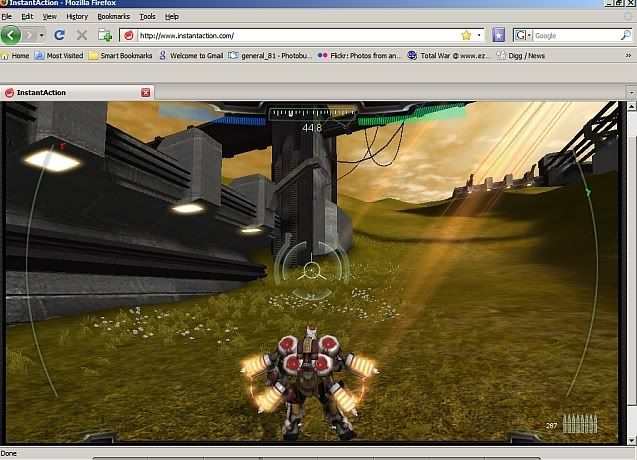This screenshot has width=637, height=460.
Task: Expand the address bar URL dropdown
Action: point(479,35)
